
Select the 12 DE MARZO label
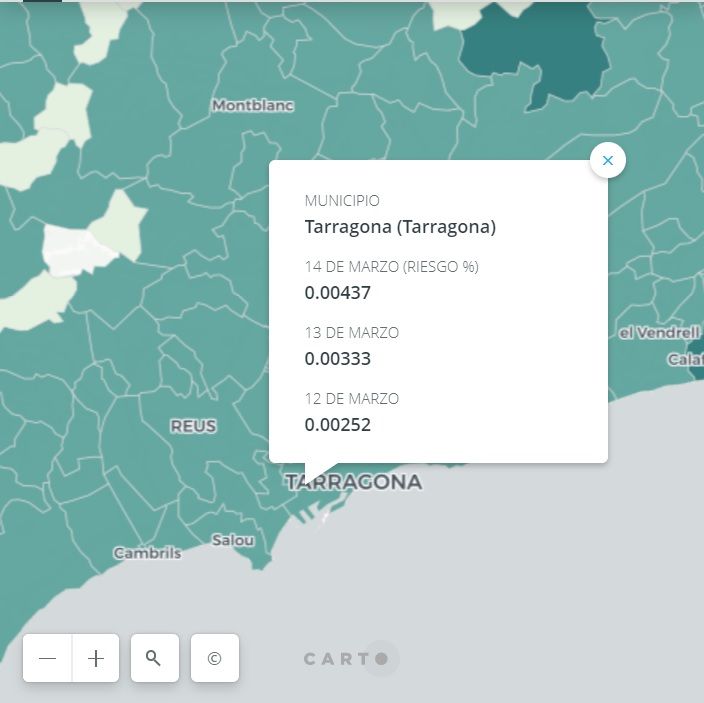coord(352,399)
